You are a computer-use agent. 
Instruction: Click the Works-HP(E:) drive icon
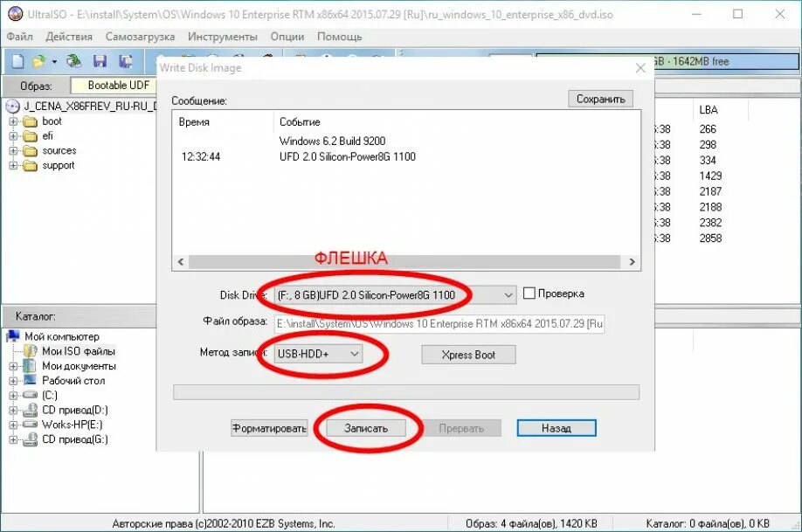click(x=31, y=424)
